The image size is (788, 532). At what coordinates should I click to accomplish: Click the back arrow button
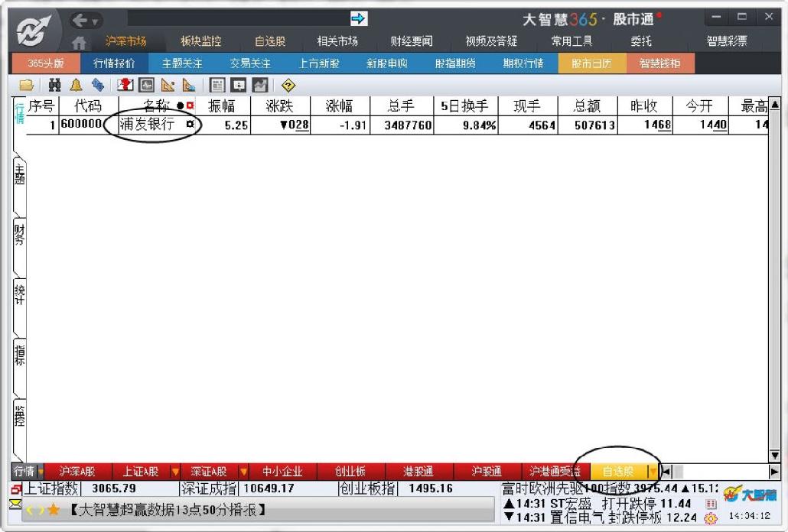point(80,20)
